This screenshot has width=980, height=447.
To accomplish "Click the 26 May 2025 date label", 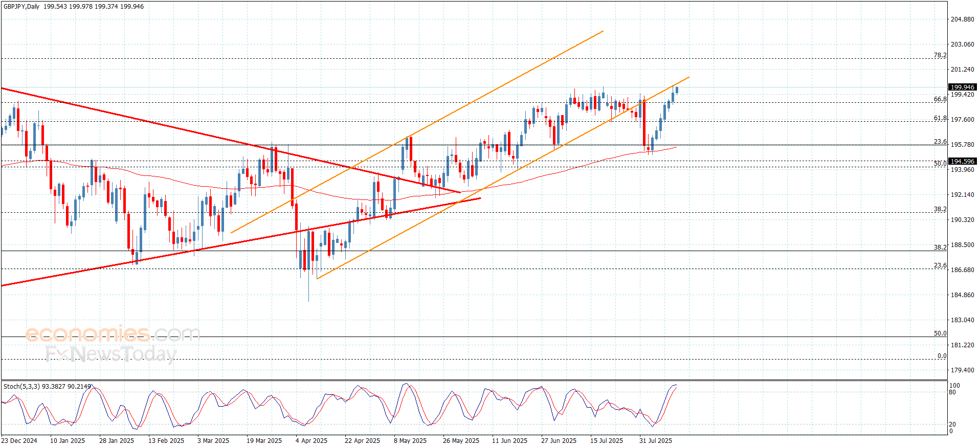I will [x=461, y=441].
